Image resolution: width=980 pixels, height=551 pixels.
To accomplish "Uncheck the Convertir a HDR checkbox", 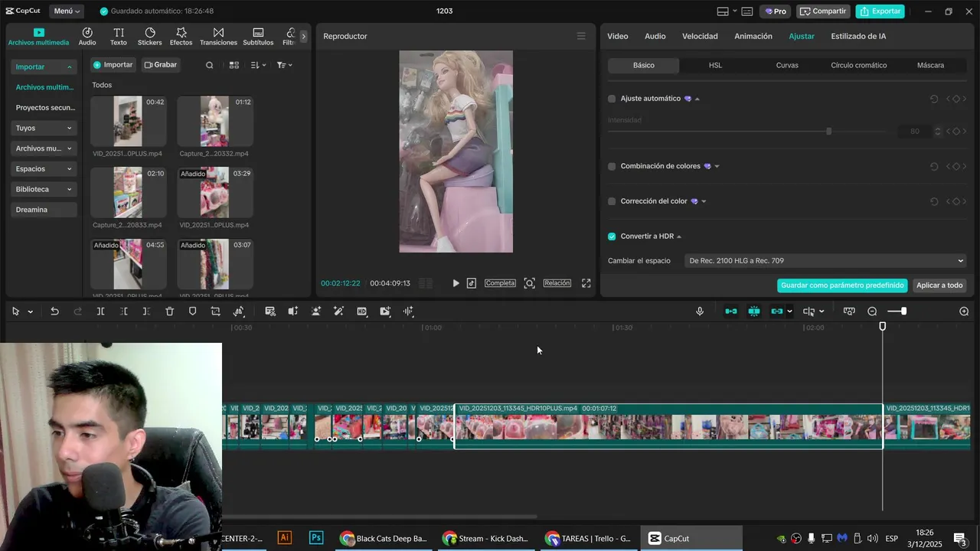I will point(612,236).
